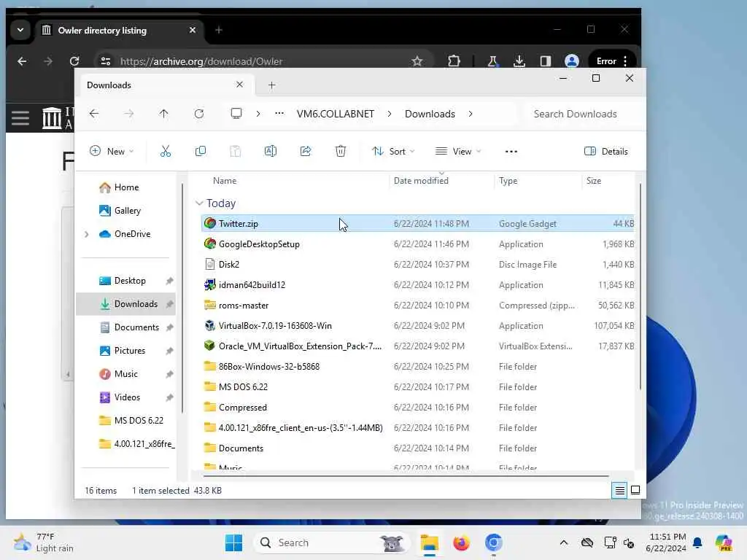Screen dimensions: 747x560
Task: Sort by Size column header
Action: (594, 181)
